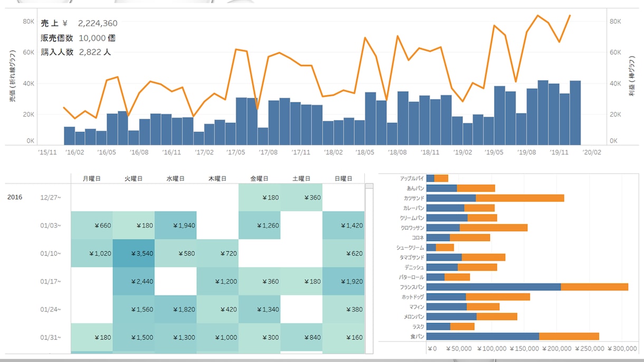Click the 購入人数 2,822 人 summary text

[76, 52]
